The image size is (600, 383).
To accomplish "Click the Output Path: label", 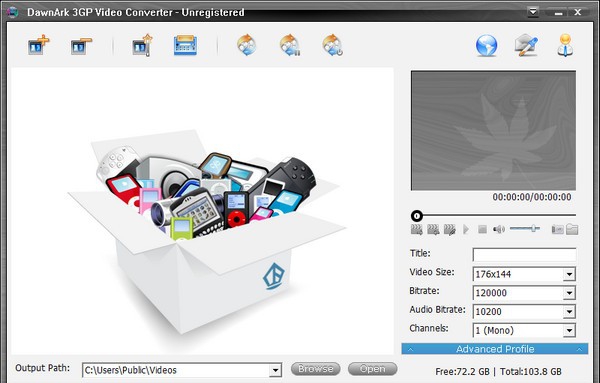I will click(x=42, y=368).
